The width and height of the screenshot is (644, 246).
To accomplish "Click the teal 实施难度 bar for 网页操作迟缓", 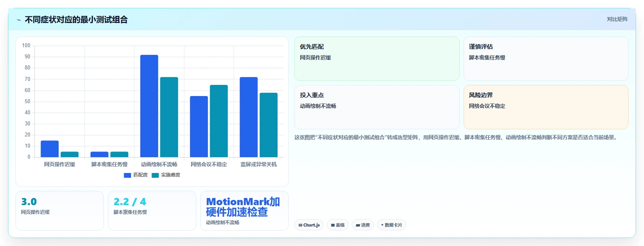I will 69,154.
